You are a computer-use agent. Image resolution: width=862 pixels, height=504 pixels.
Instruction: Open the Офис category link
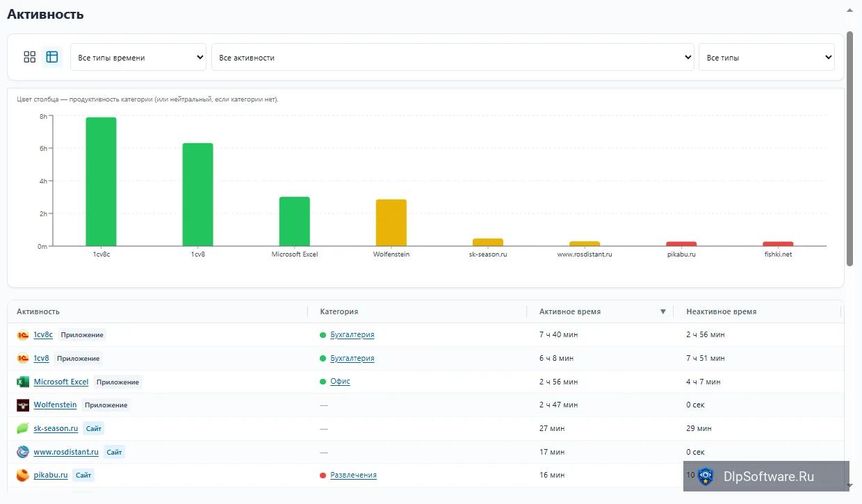(x=340, y=382)
